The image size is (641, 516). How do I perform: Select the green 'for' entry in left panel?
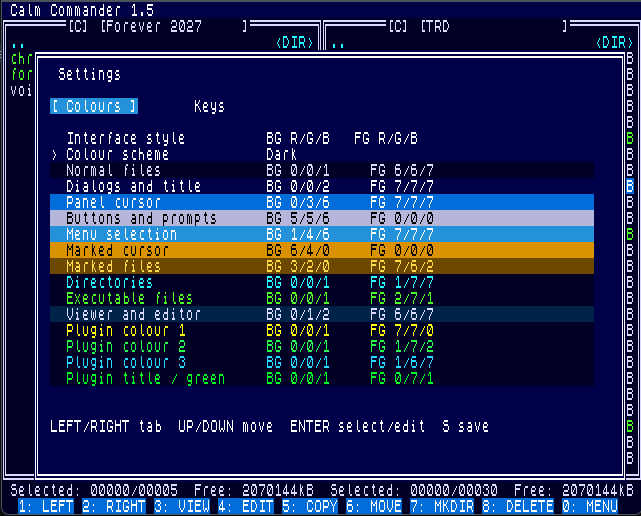click(x=22, y=75)
